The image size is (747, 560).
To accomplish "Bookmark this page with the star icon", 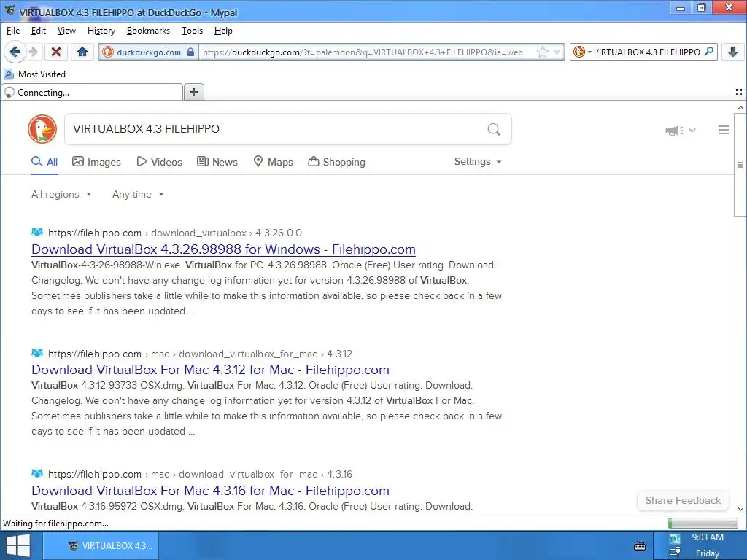I will [542, 52].
